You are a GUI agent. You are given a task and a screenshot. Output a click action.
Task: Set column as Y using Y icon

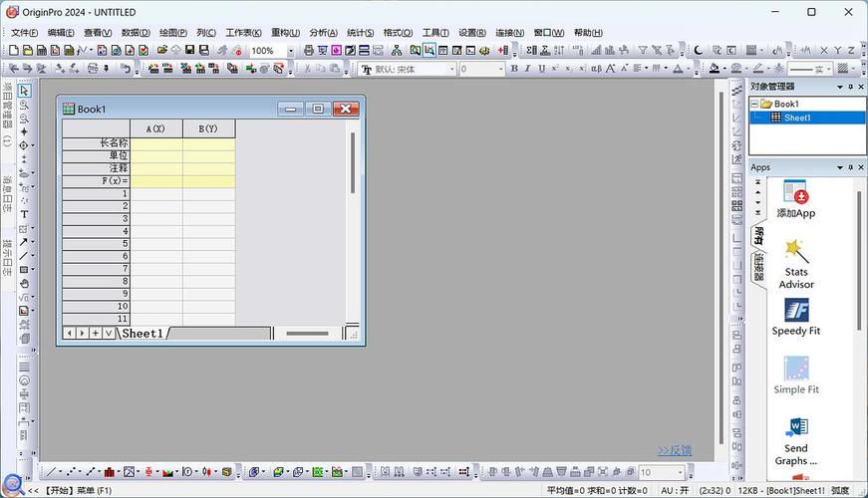(x=837, y=51)
